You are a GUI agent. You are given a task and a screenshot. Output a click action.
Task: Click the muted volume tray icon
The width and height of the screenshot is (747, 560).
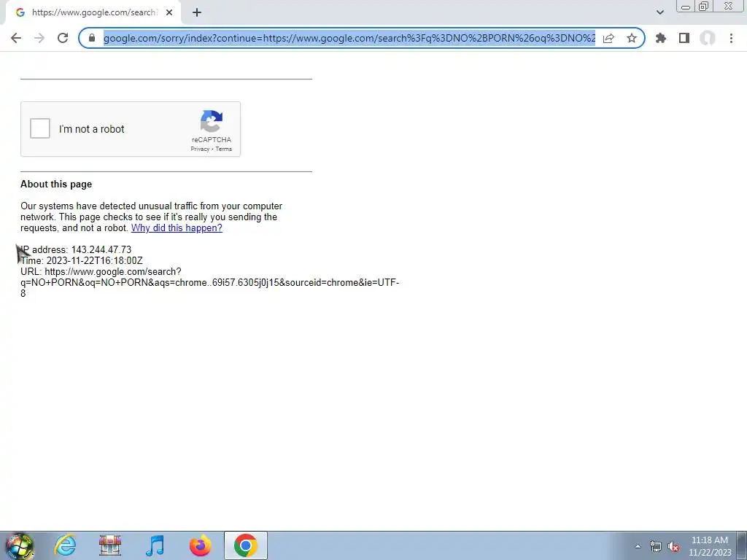(673, 546)
